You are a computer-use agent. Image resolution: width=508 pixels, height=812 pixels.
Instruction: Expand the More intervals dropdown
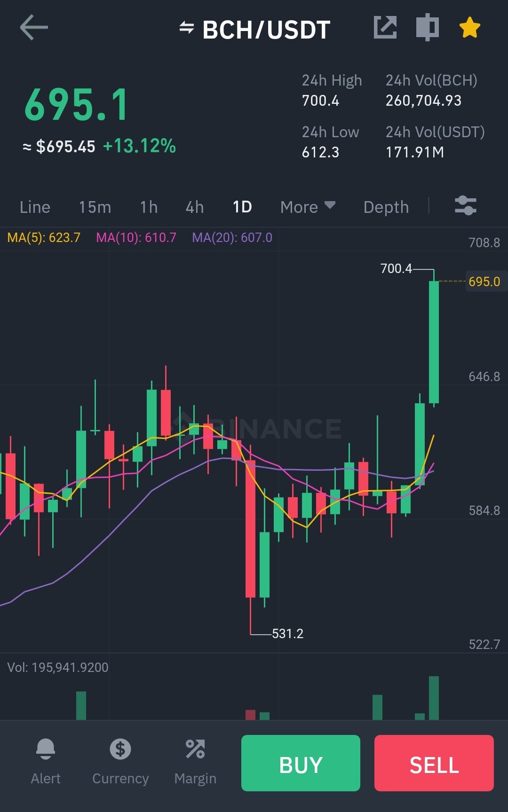point(308,207)
